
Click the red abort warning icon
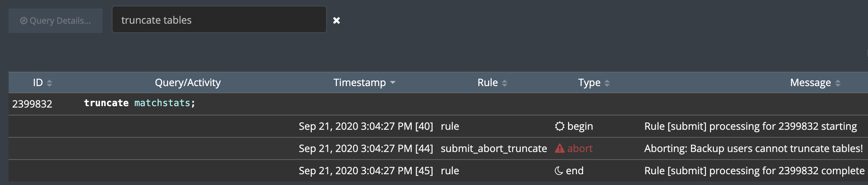(559, 148)
